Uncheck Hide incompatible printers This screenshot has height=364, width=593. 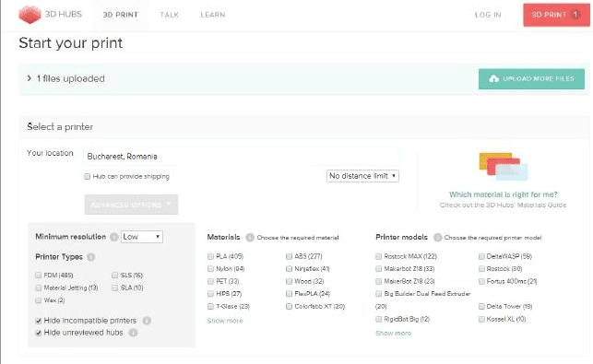click(38, 321)
